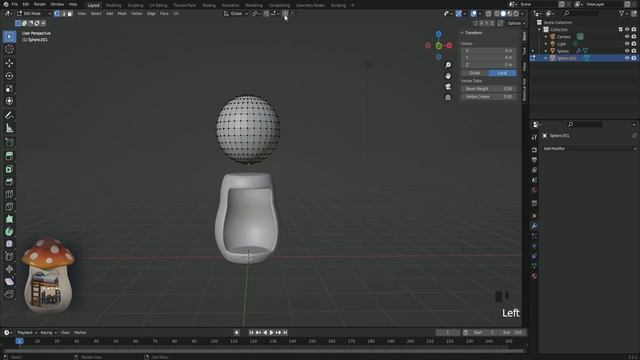
Task: Select the Smooth tool
Action: pyautogui.click(x=9, y=244)
